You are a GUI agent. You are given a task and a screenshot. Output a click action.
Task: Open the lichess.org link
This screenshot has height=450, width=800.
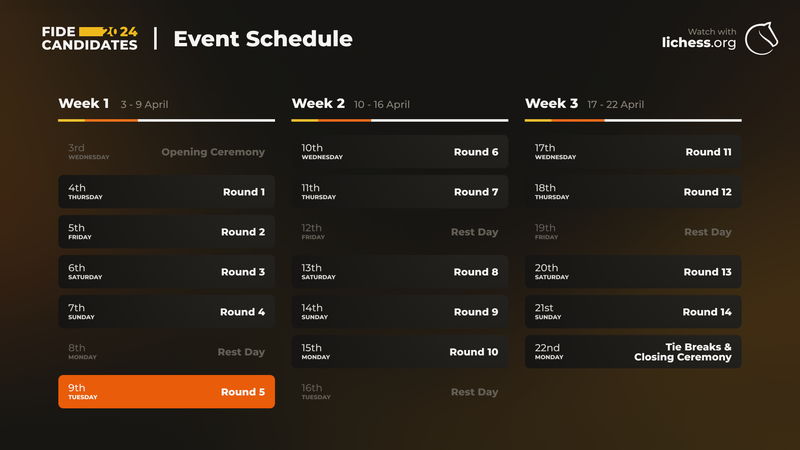(699, 43)
